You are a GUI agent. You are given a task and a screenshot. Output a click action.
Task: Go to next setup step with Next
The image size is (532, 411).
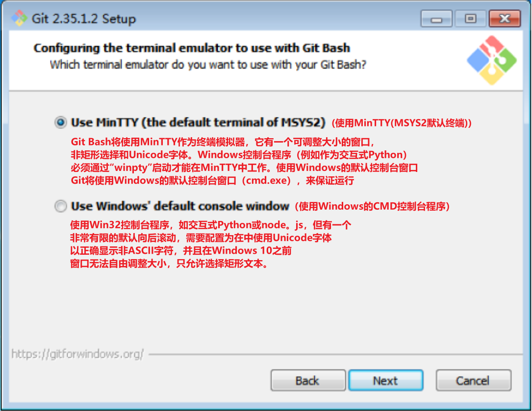point(386,381)
